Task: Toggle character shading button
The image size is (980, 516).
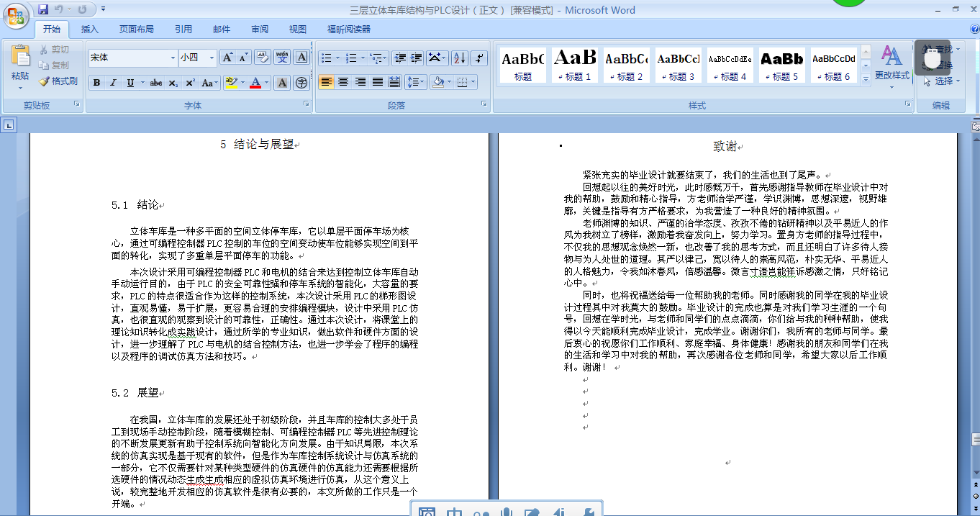Action: point(283,83)
